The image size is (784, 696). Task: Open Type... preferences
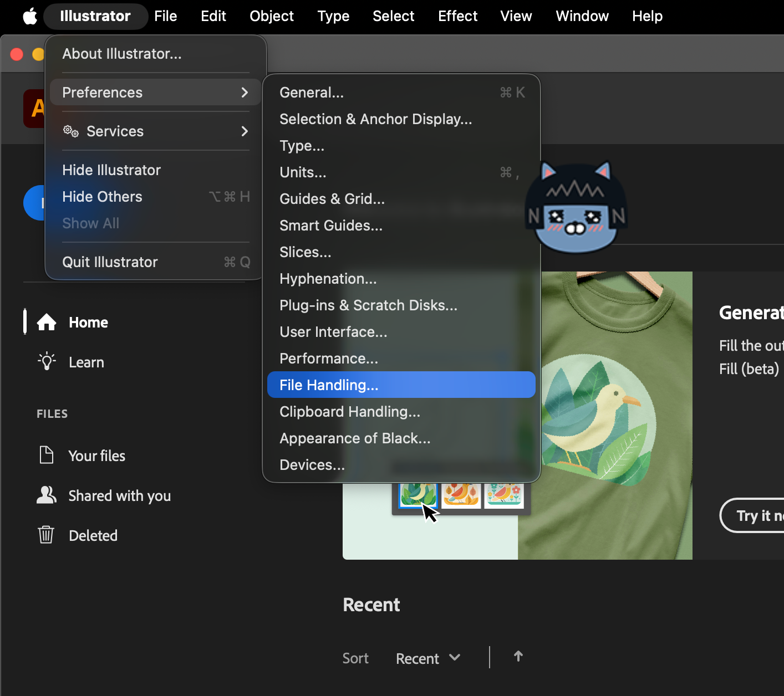click(x=401, y=146)
